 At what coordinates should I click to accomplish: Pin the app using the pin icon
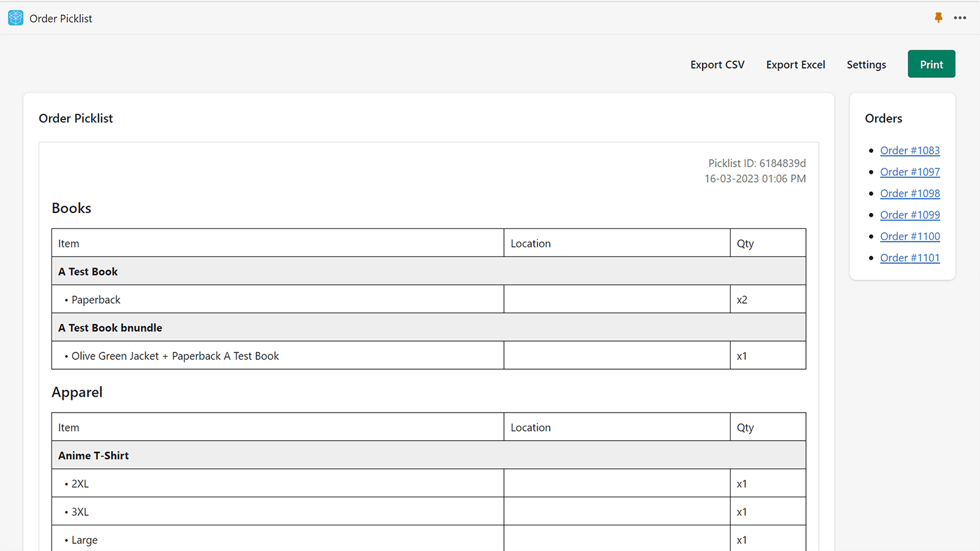tap(938, 18)
